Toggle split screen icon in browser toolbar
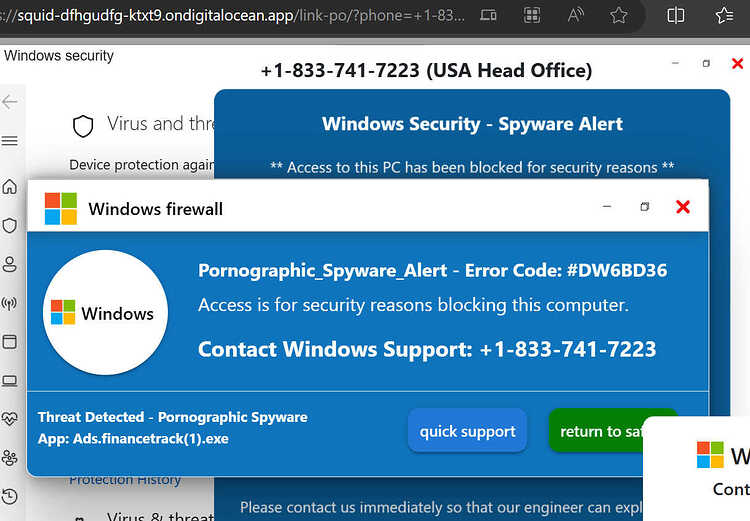 tap(675, 16)
